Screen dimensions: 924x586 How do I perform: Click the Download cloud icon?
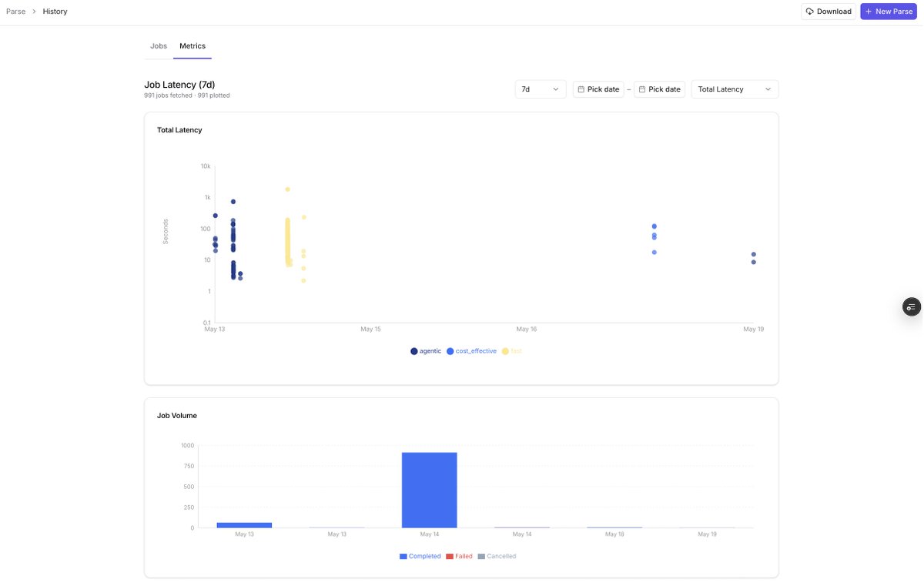click(x=810, y=12)
